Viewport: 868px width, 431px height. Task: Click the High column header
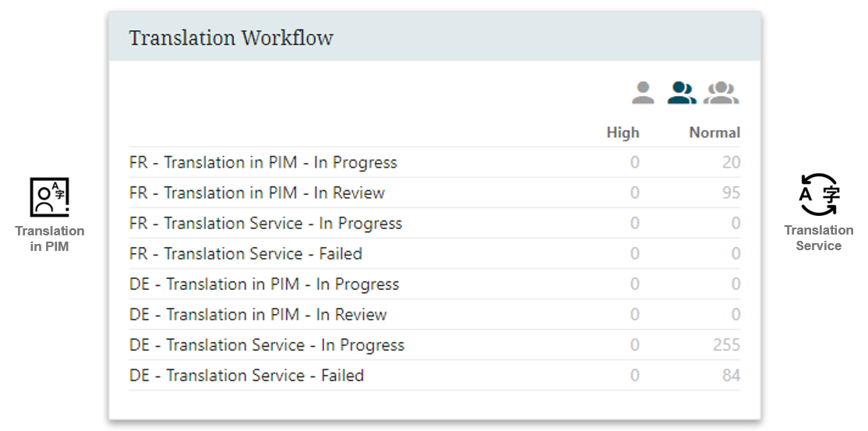click(x=623, y=132)
